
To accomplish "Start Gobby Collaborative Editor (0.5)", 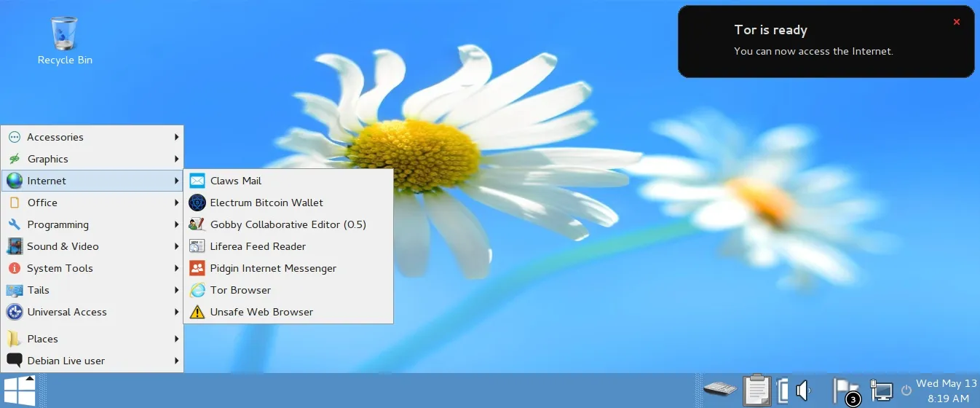I will tap(288, 224).
